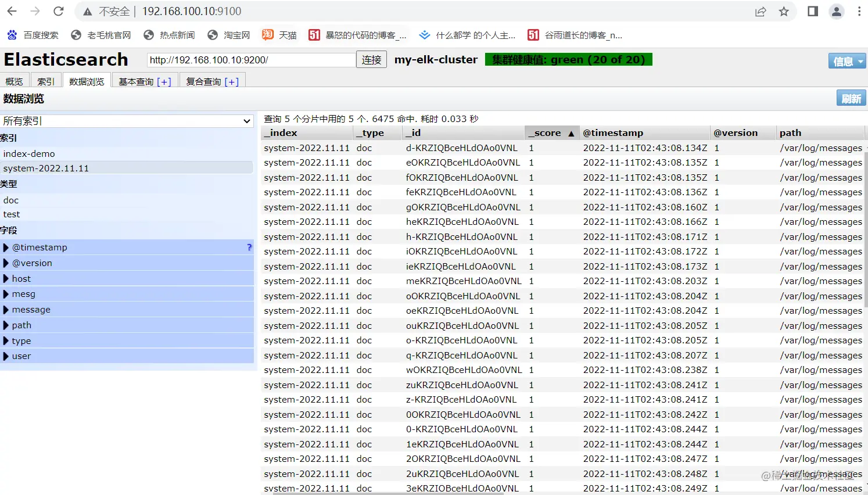Open the browser profile avatar
868x495 pixels.
point(837,11)
